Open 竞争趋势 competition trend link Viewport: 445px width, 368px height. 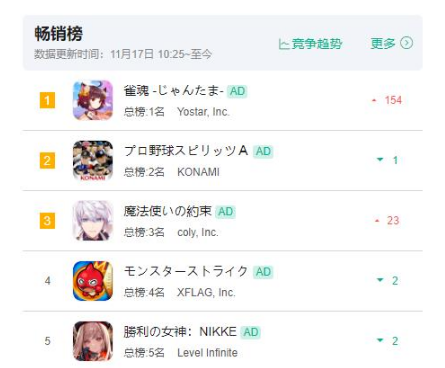tap(310, 44)
